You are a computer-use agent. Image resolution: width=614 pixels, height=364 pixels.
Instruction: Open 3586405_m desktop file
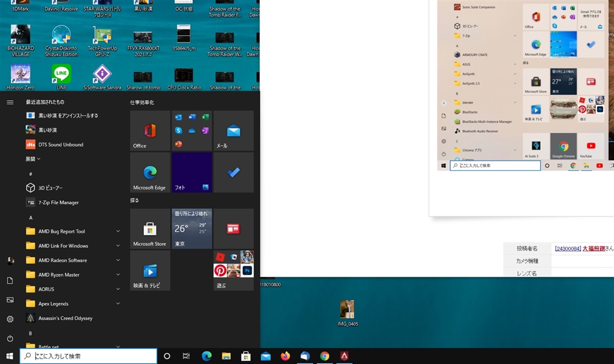pos(184,38)
